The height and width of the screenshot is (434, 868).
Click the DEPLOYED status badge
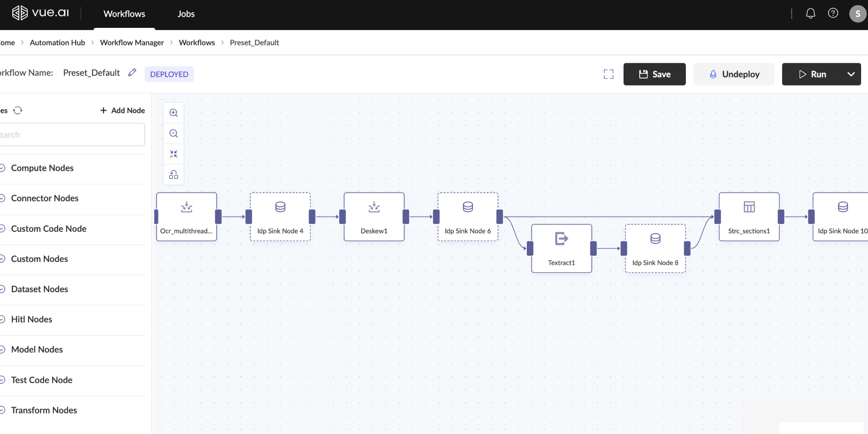(x=169, y=75)
